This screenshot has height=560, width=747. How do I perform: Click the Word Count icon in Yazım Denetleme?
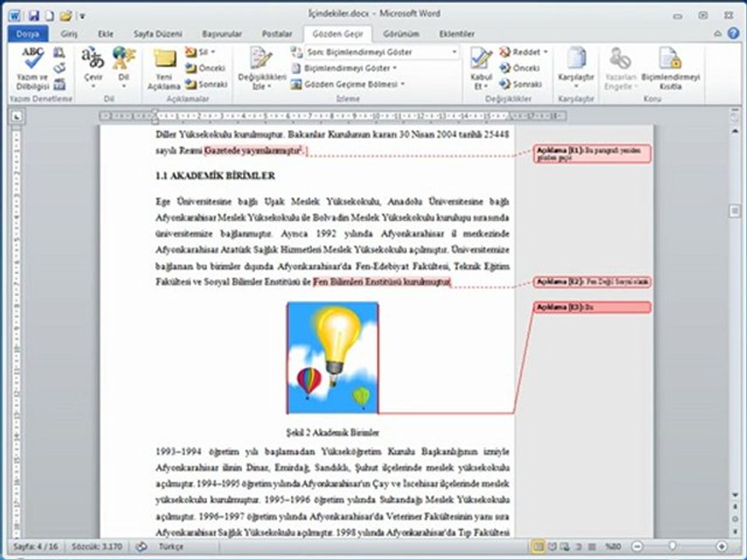[59, 84]
